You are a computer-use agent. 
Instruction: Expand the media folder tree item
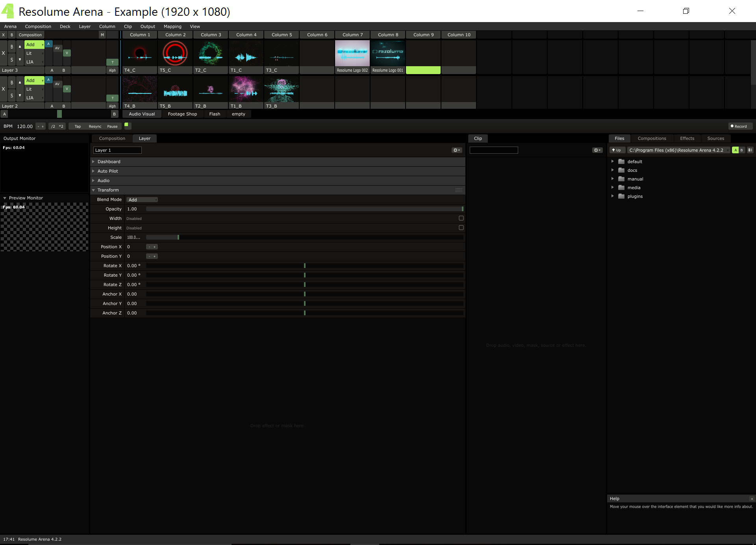click(x=613, y=188)
